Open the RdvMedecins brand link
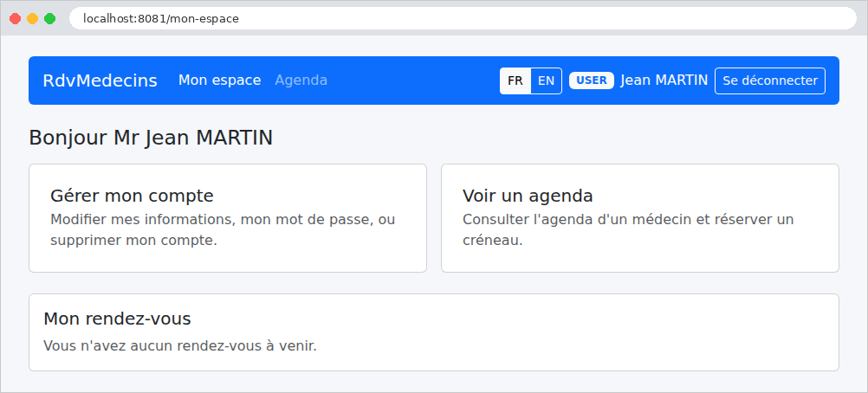This screenshot has width=868, height=393. 100,81
